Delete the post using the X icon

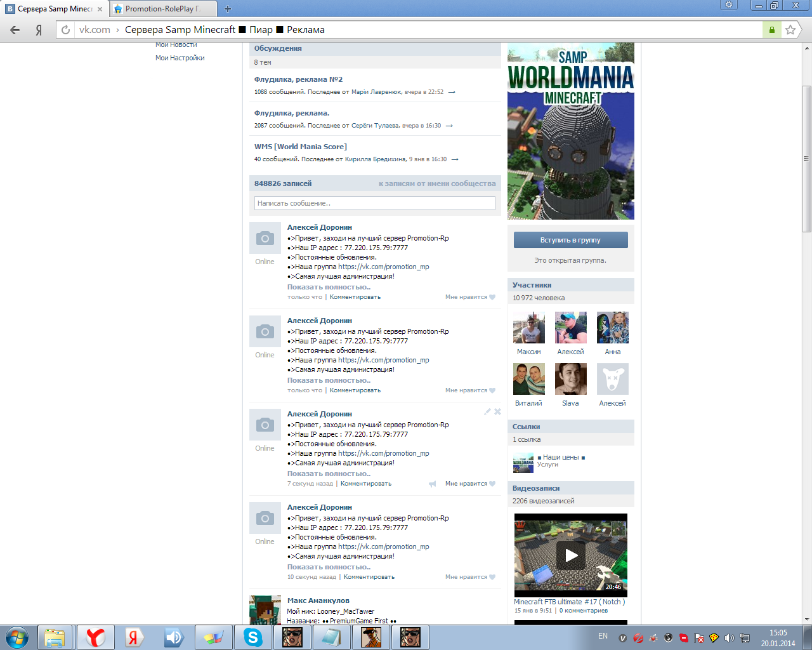tap(497, 412)
